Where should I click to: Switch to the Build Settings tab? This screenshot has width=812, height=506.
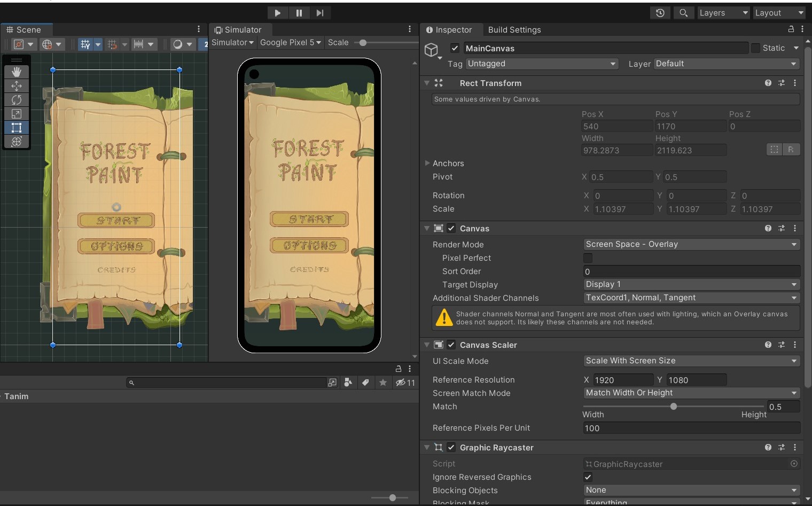pyautogui.click(x=514, y=30)
